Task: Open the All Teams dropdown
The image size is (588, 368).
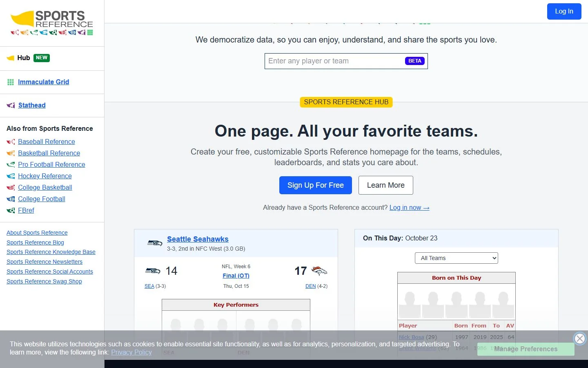Action: [x=457, y=258]
